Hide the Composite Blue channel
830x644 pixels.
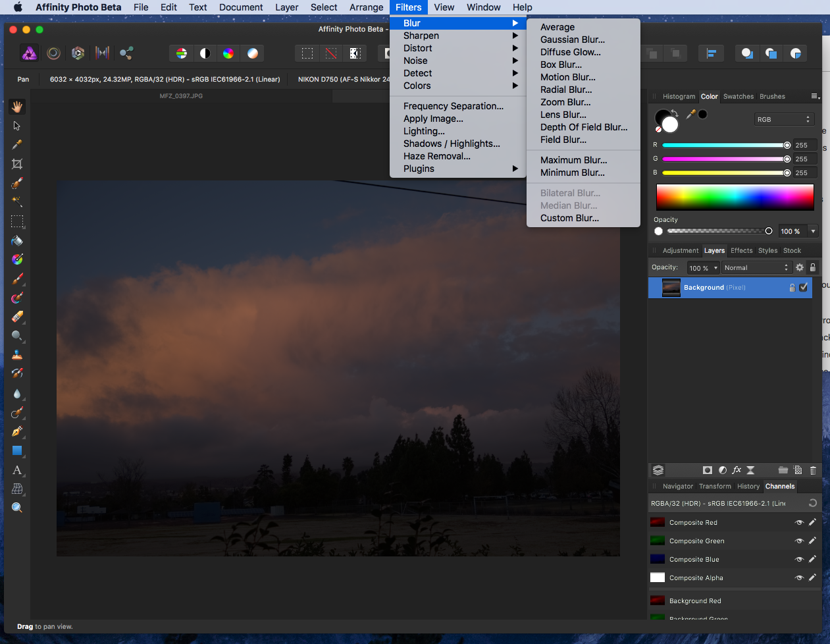799,559
